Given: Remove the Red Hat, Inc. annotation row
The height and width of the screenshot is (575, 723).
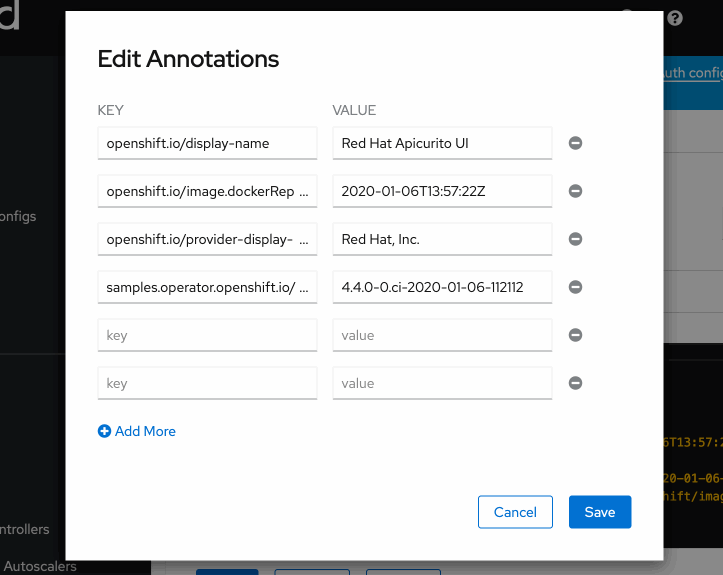Looking at the screenshot, I should (x=575, y=239).
